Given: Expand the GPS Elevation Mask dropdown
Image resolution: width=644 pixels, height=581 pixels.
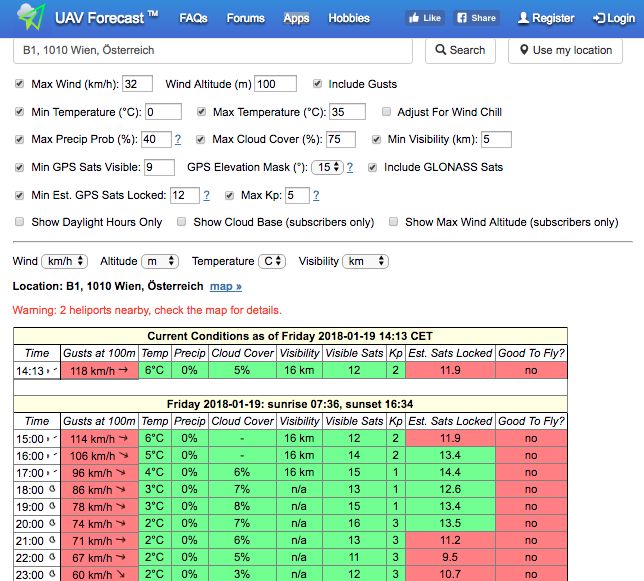Looking at the screenshot, I should click(327, 167).
